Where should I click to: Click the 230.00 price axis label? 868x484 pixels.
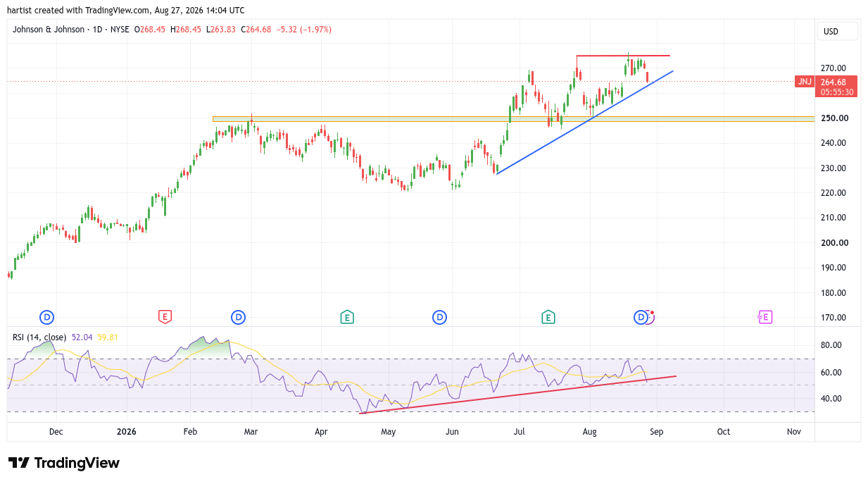click(834, 168)
